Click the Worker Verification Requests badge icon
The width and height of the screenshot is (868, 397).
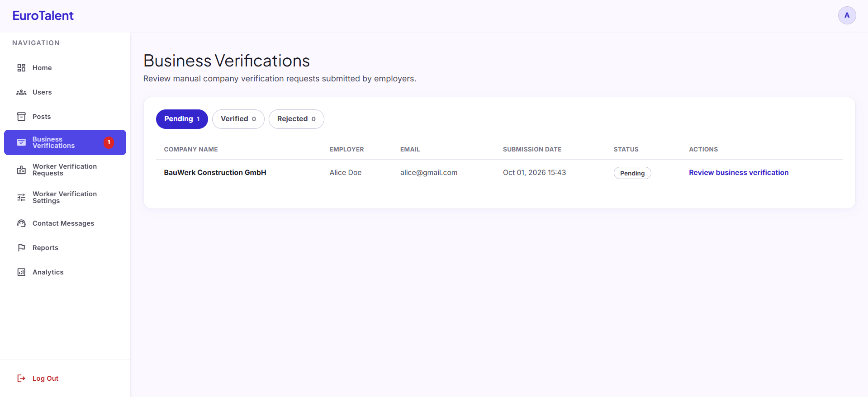pyautogui.click(x=21, y=170)
